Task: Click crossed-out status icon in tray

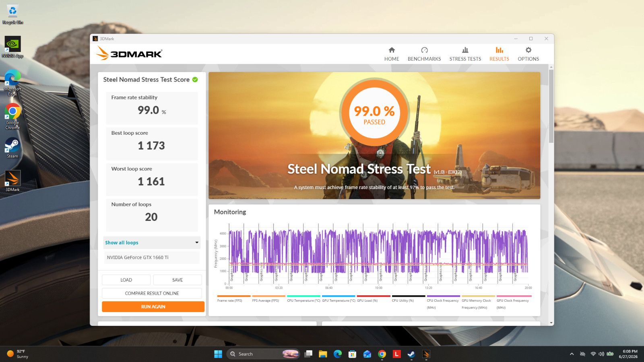Action: point(582,354)
